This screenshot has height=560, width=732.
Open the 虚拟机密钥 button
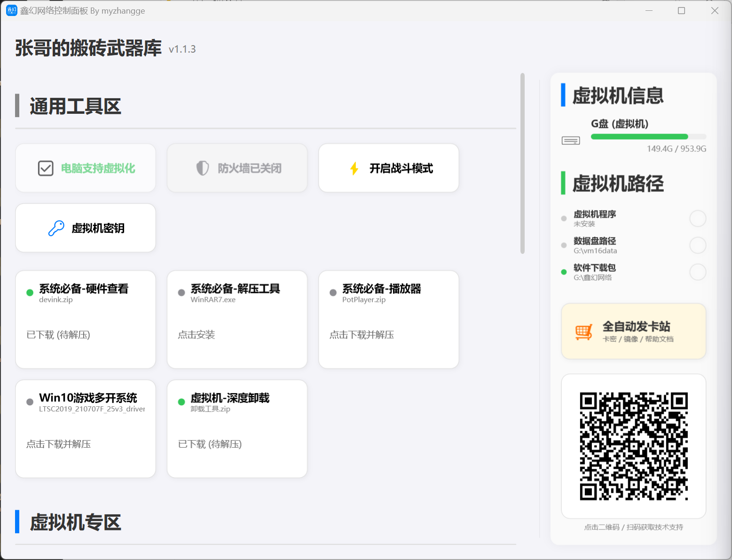click(86, 228)
